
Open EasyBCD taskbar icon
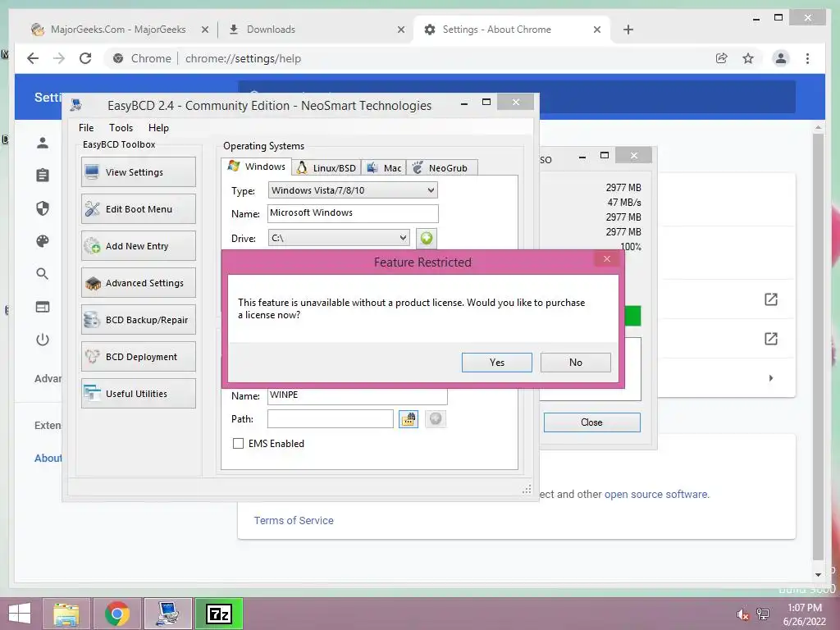click(168, 614)
